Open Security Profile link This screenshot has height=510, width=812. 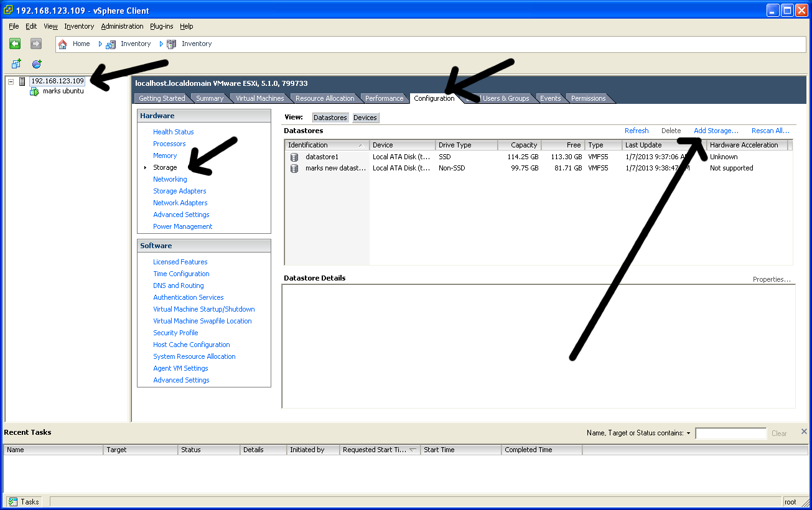[175, 333]
